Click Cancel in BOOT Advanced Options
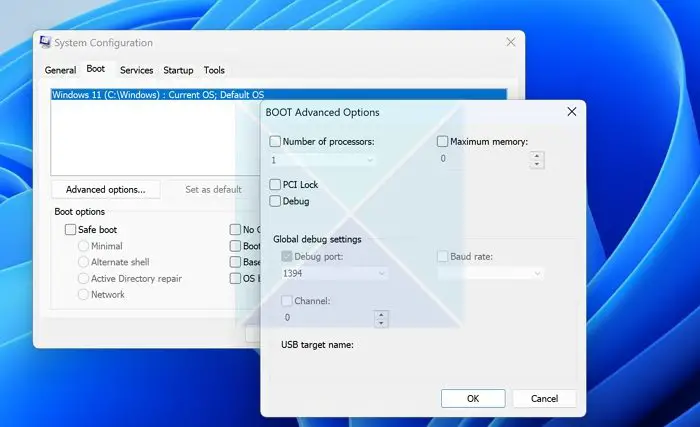 544,398
